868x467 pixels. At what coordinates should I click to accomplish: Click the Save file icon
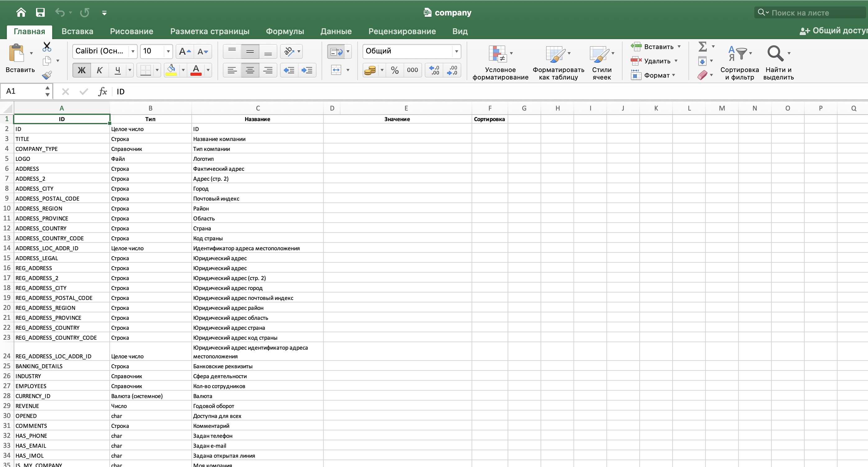40,12
